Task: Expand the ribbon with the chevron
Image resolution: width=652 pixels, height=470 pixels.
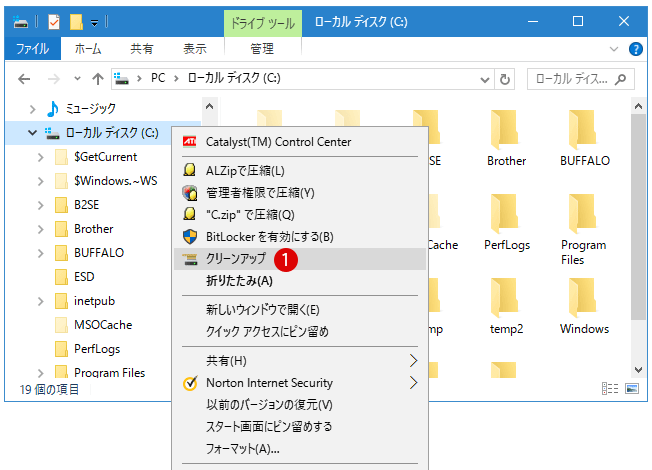Action: [614, 49]
